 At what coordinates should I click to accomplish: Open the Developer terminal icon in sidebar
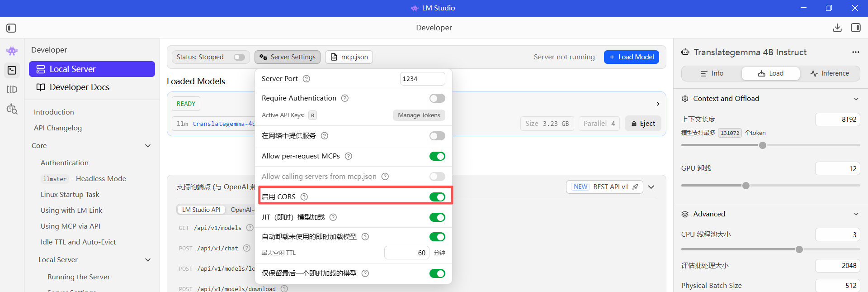point(12,70)
